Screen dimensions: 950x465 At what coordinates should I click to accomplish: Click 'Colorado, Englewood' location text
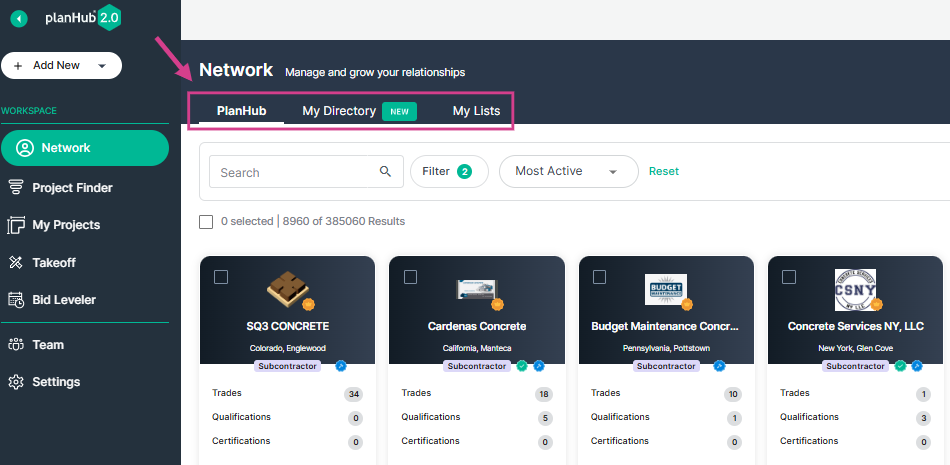(288, 349)
